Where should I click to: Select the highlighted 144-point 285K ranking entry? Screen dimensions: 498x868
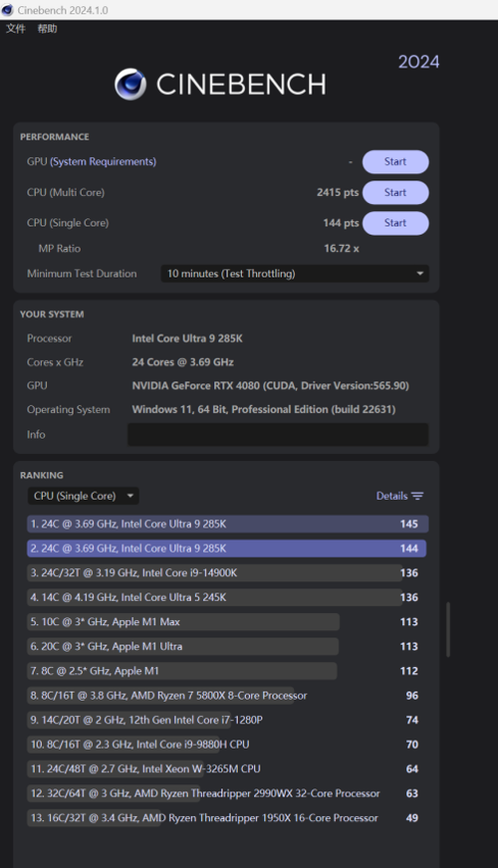pyautogui.click(x=228, y=548)
